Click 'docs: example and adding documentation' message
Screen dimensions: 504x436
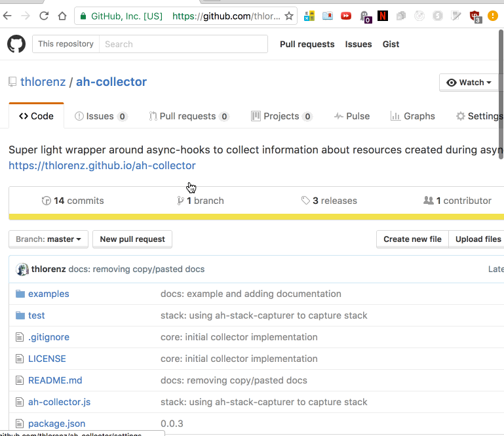[251, 294]
